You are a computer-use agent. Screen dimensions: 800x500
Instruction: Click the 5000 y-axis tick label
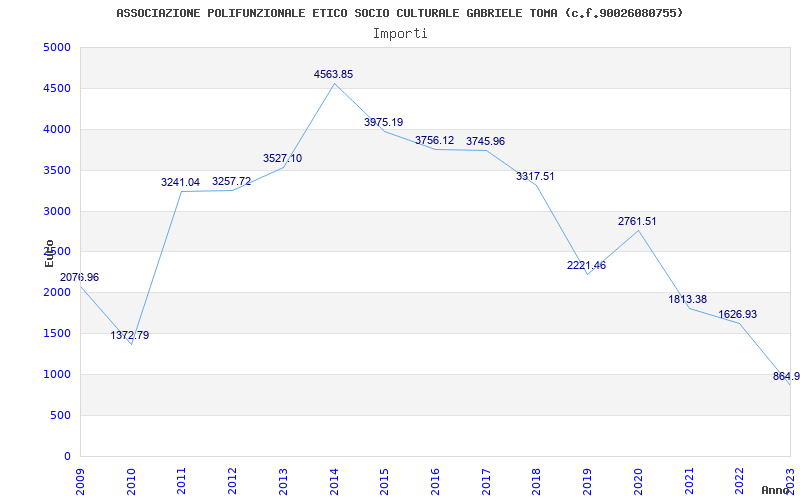click(x=59, y=47)
